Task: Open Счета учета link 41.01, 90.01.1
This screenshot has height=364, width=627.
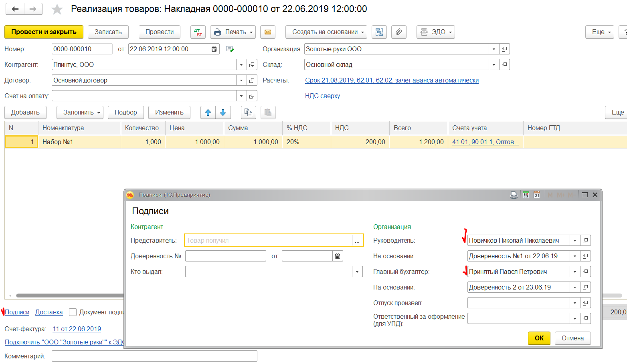Action: (485, 142)
